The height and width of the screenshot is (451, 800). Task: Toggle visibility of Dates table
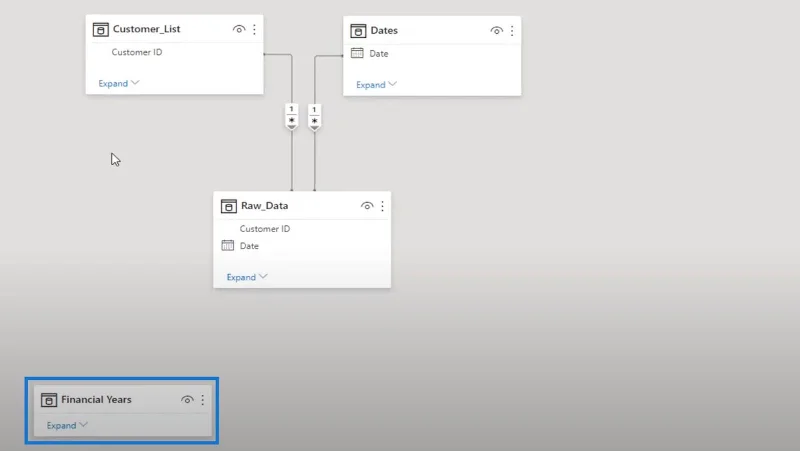pos(496,31)
